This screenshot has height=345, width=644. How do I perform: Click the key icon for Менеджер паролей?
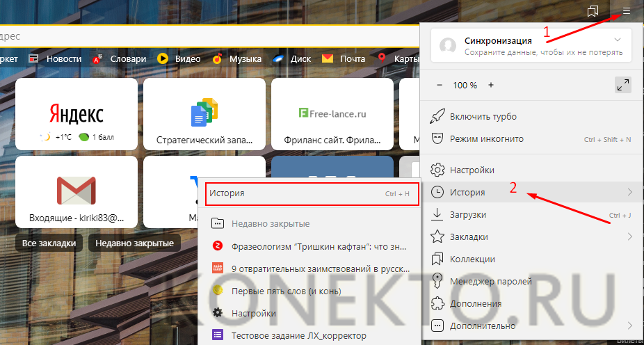[438, 281]
